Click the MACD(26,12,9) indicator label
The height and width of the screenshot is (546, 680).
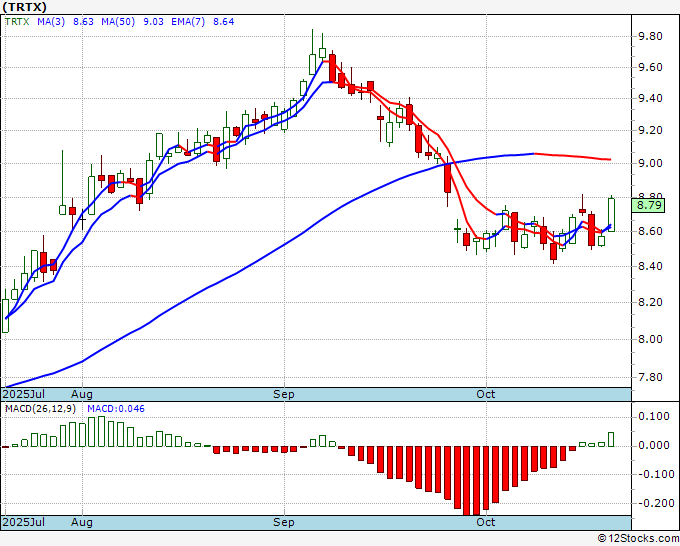40,409
